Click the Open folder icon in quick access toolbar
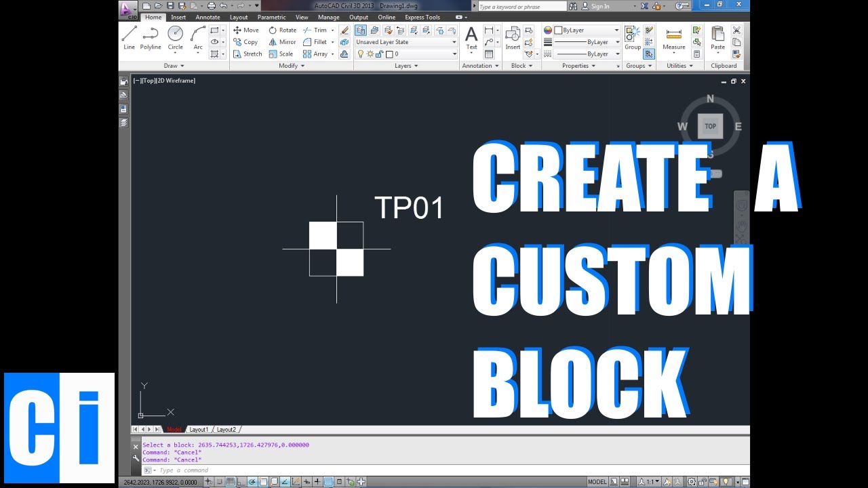The width and height of the screenshot is (868, 488). point(158,5)
